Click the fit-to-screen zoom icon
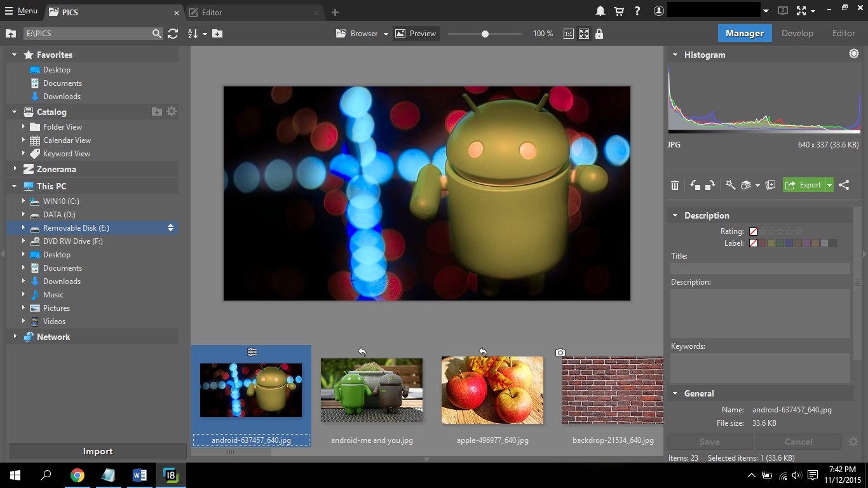The image size is (868, 488). click(583, 34)
